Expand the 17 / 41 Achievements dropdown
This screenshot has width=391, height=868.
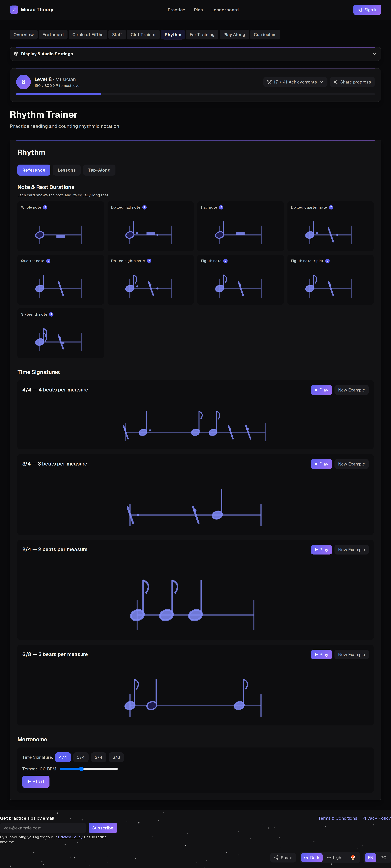click(x=295, y=82)
